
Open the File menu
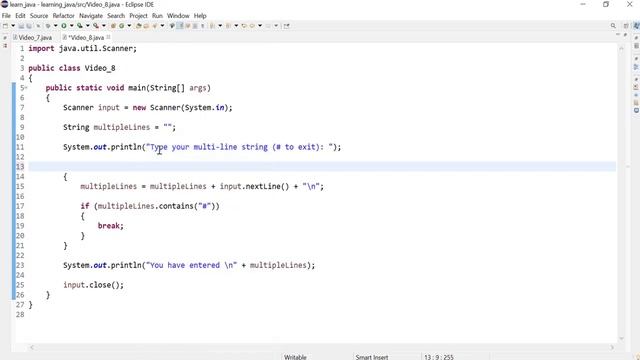click(6, 16)
